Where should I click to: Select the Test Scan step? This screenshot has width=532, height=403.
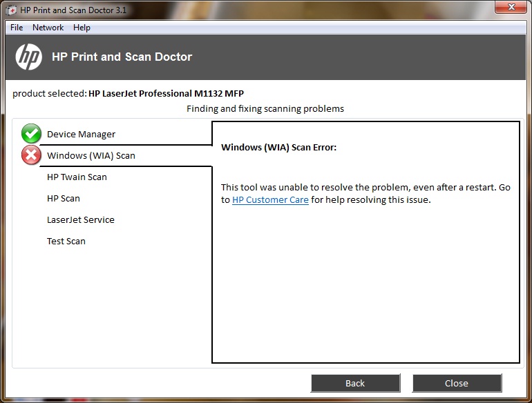66,241
